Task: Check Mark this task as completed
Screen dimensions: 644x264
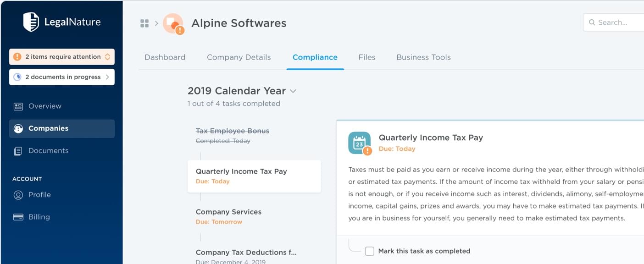Action: pyautogui.click(x=370, y=251)
